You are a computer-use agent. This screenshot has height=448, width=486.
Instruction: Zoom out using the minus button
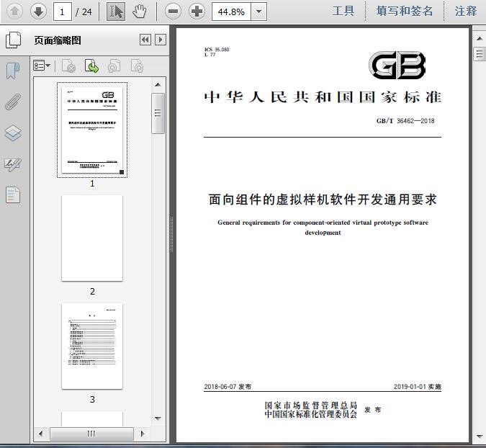coord(172,11)
